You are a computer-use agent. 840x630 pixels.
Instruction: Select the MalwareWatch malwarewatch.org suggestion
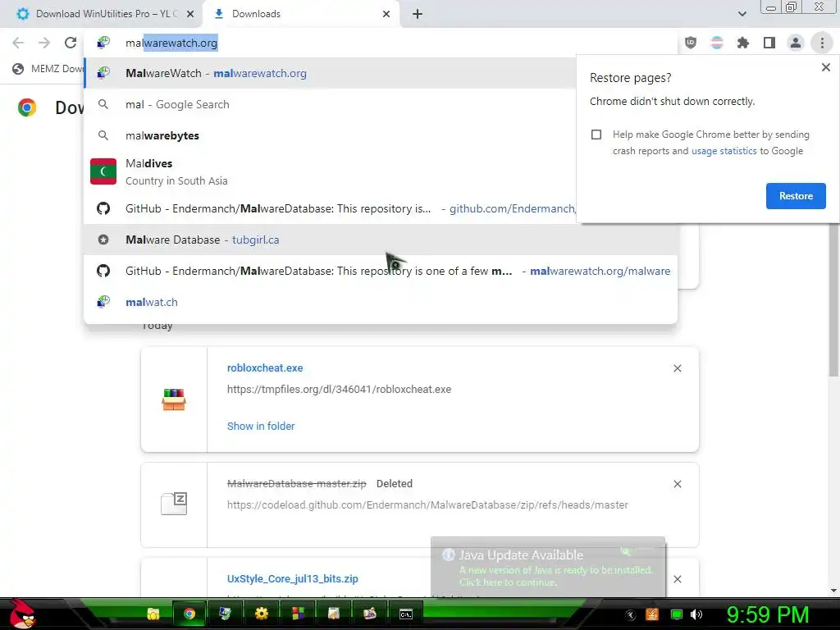click(x=330, y=73)
